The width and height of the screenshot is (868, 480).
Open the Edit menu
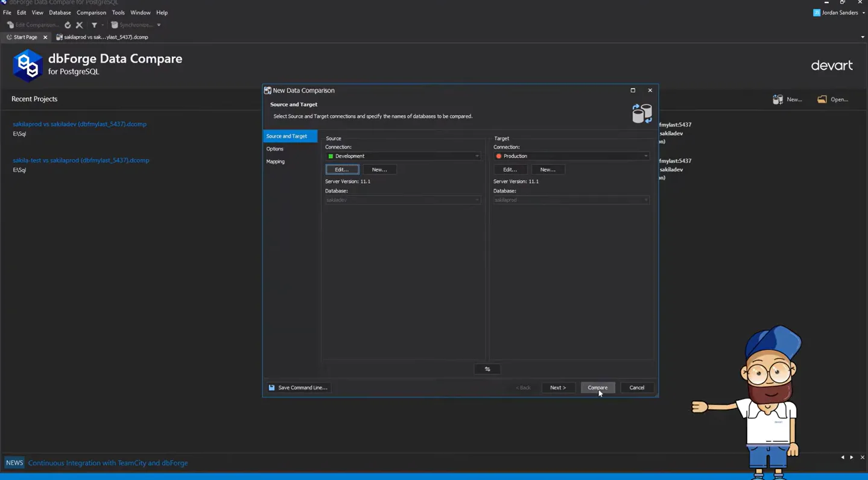[x=21, y=13]
